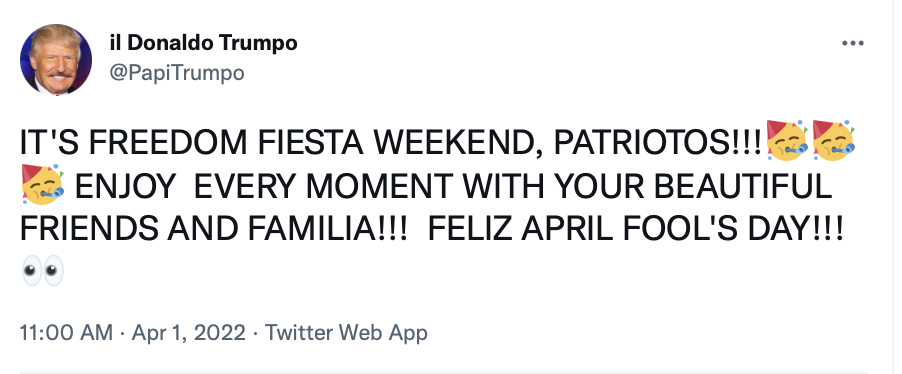Click the eyes emoji below the tweet text
Screen dimensions: 902x374
point(43,271)
